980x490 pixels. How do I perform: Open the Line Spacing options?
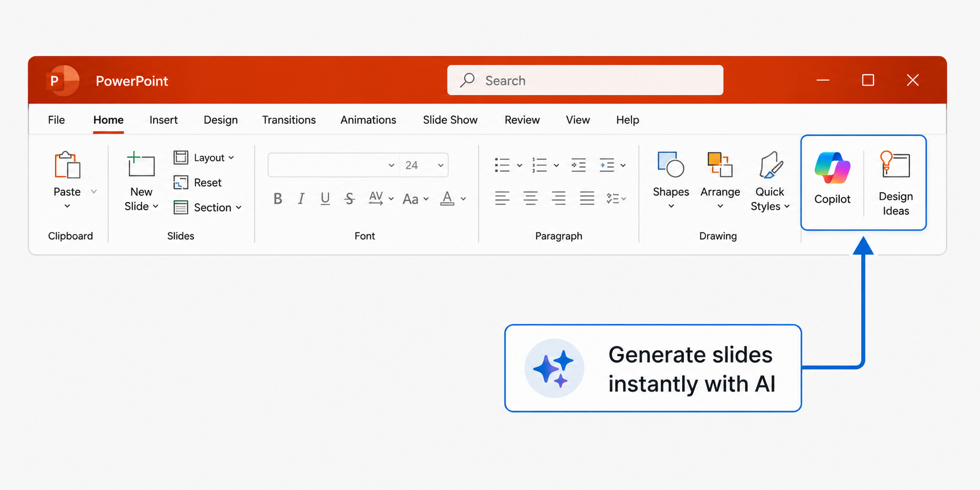616,198
